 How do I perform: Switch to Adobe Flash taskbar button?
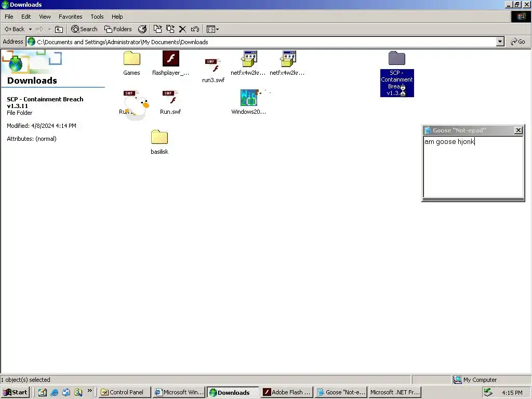[287, 392]
